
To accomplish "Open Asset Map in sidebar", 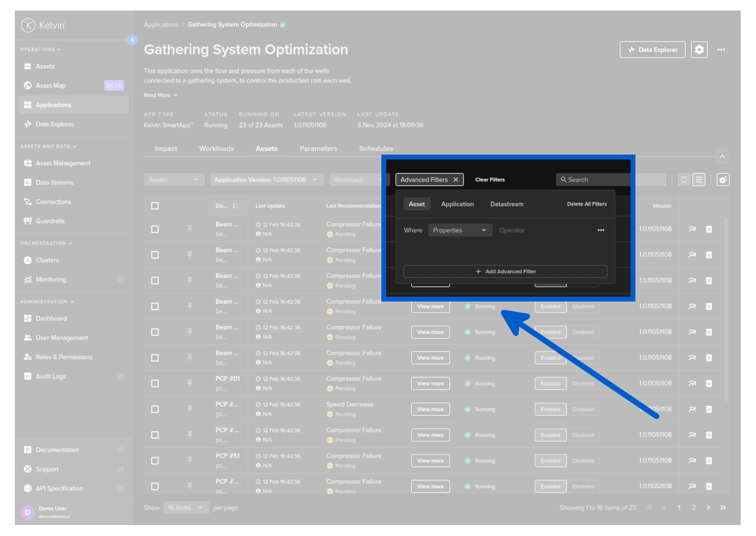I will pos(51,86).
